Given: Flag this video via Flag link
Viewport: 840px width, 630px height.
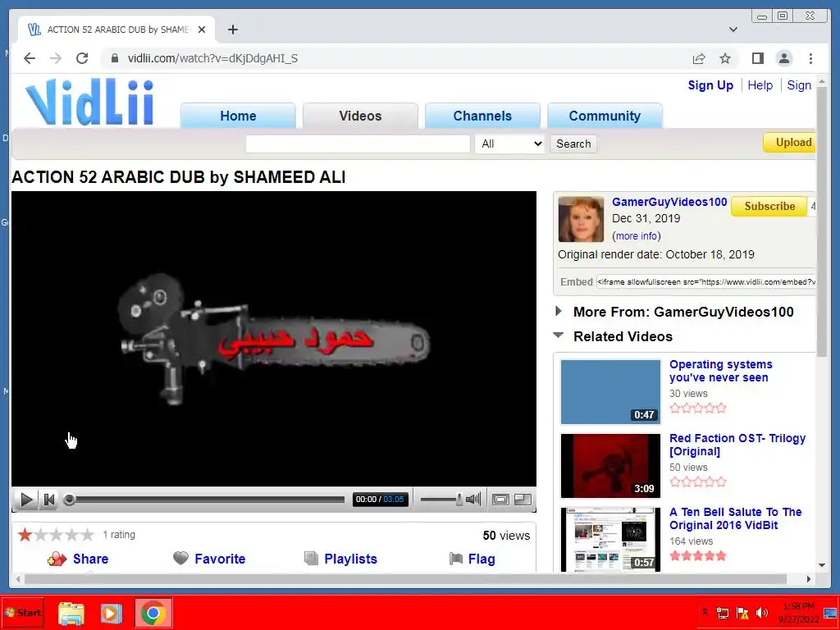Looking at the screenshot, I should (x=481, y=559).
